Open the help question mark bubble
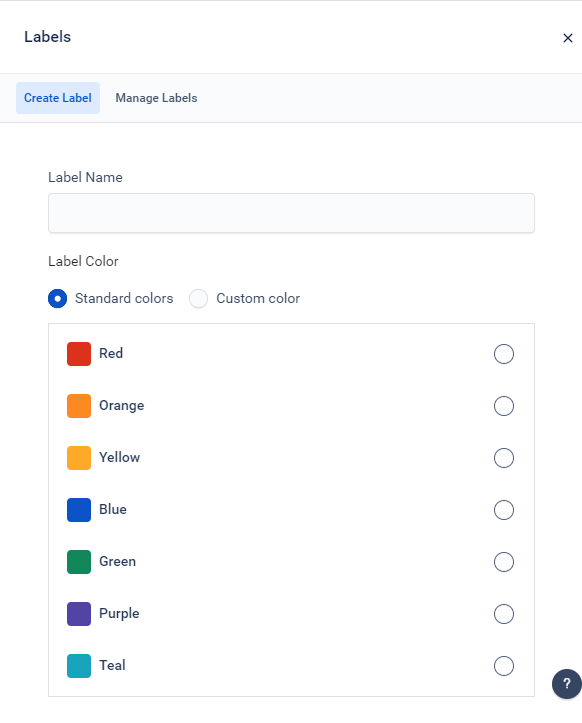 [567, 684]
